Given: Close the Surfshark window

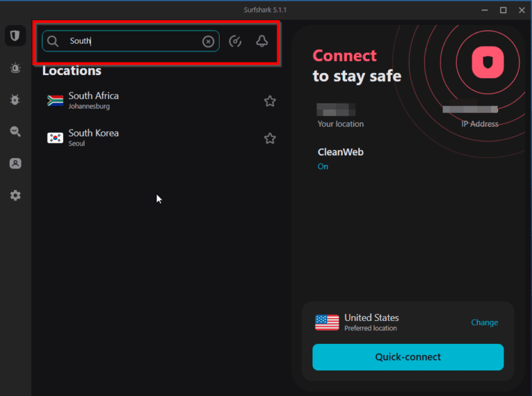Looking at the screenshot, I should click(x=522, y=10).
